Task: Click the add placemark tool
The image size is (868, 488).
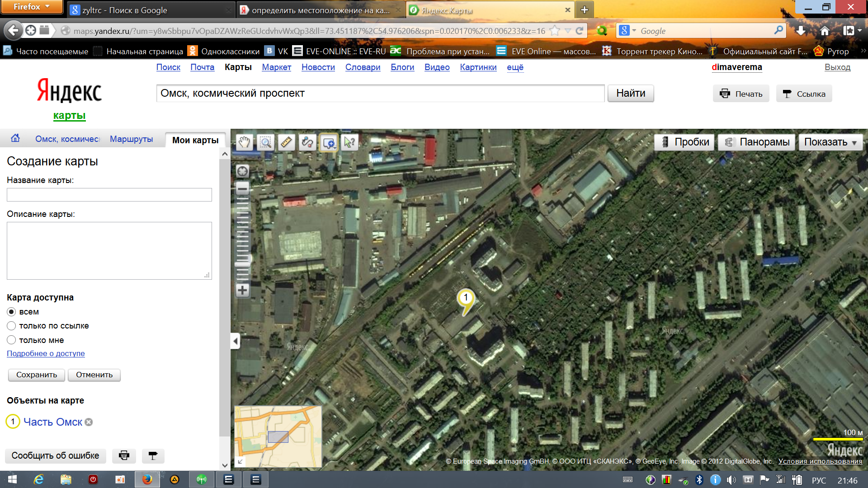Action: [x=329, y=143]
